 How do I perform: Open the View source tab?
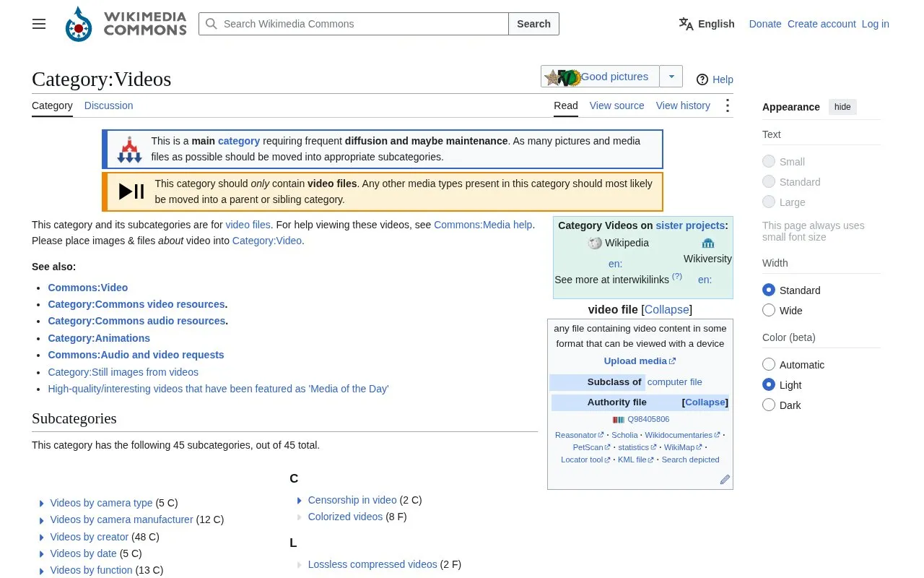click(616, 105)
